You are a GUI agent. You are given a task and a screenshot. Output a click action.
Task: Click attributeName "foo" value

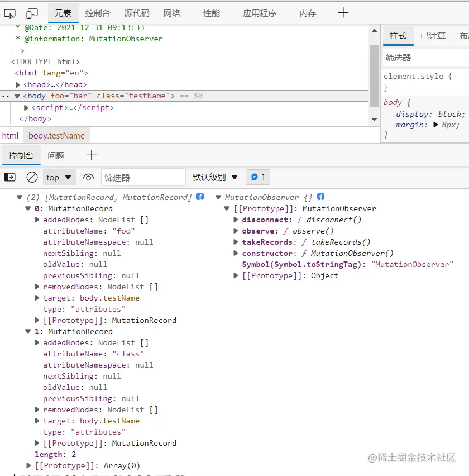point(123,231)
